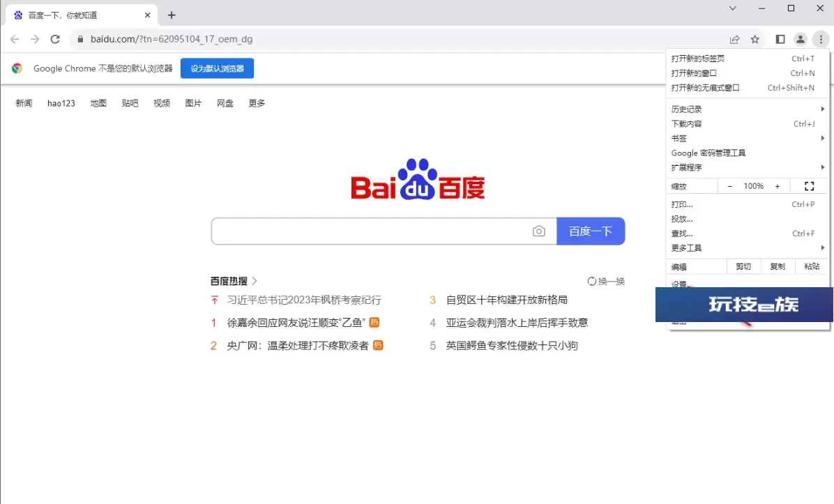Click the share page icon in address bar
Viewport: 834px width, 504px height.
[x=734, y=39]
